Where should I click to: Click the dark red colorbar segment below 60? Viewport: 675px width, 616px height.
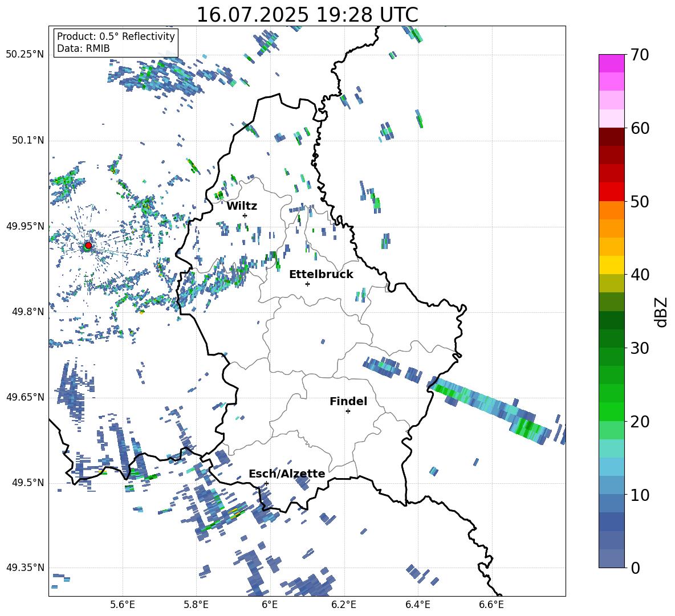611,136
